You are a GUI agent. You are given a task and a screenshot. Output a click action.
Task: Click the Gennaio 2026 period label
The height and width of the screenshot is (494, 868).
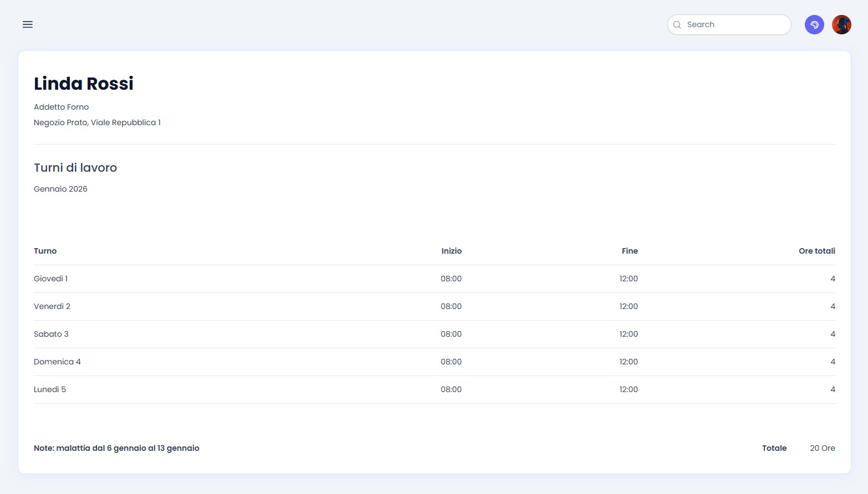pyautogui.click(x=60, y=189)
